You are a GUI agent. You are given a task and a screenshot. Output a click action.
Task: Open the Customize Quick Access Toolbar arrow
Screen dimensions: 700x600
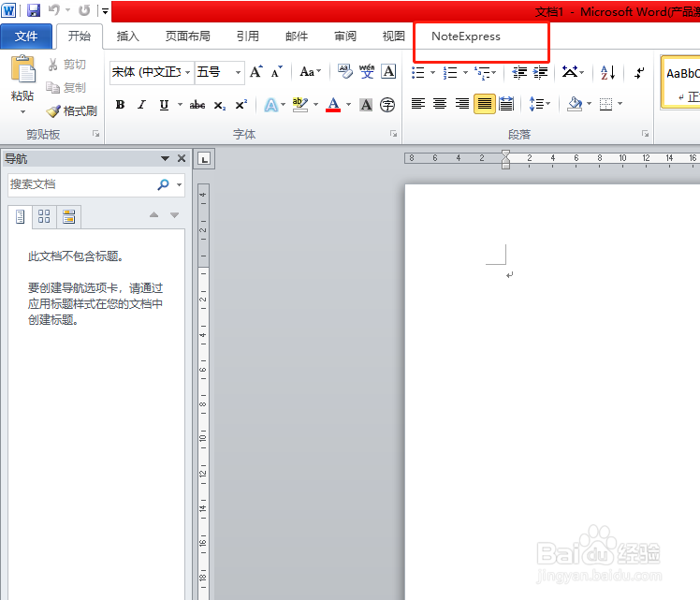point(106,10)
